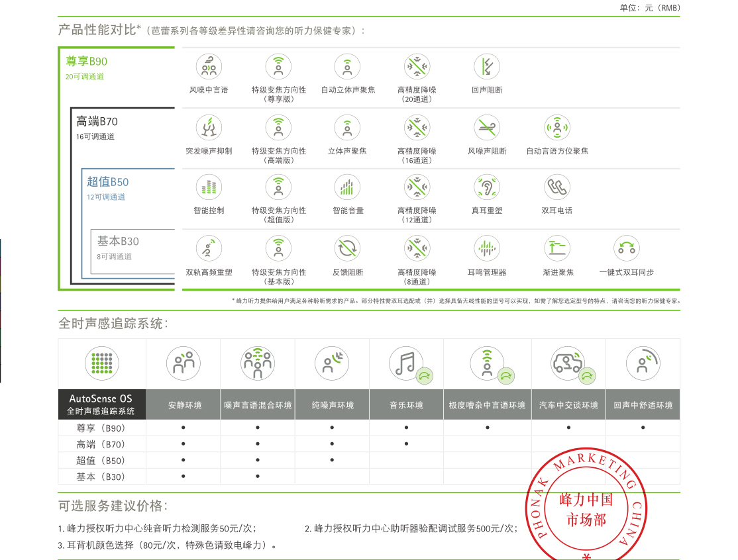Click the footnote starting with 峰力听力提供给用户
Image resolution: width=738 pixels, height=560 pixels.
456,301
